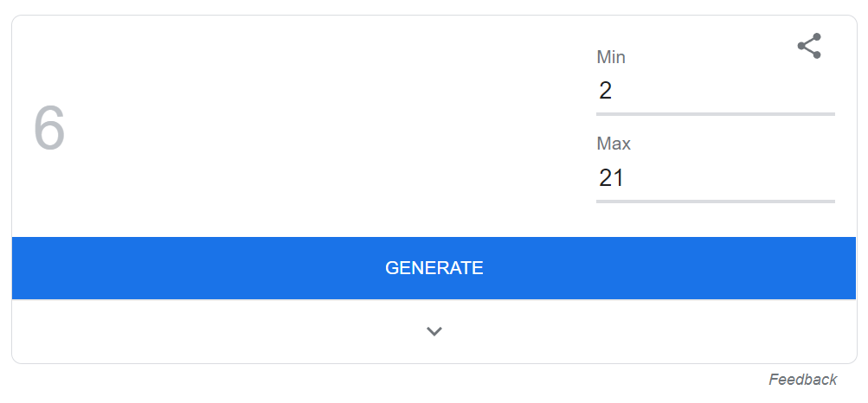The image size is (868, 403).
Task: Click the Min label text
Action: pos(611,58)
